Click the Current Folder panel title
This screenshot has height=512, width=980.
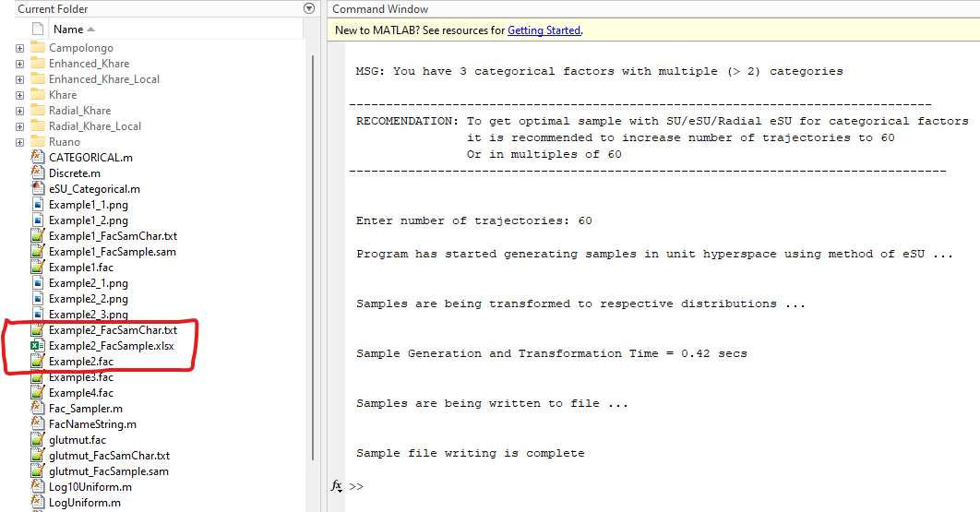53,9
